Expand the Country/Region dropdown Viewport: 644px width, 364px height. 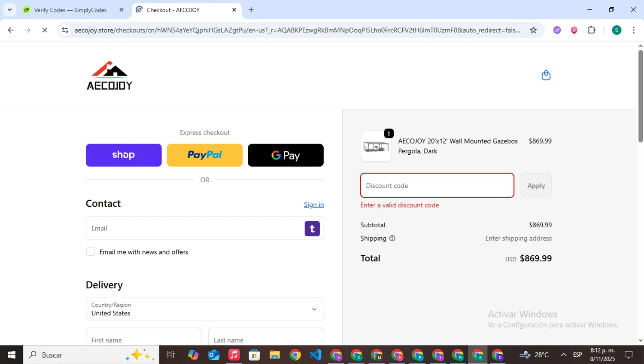(x=205, y=309)
